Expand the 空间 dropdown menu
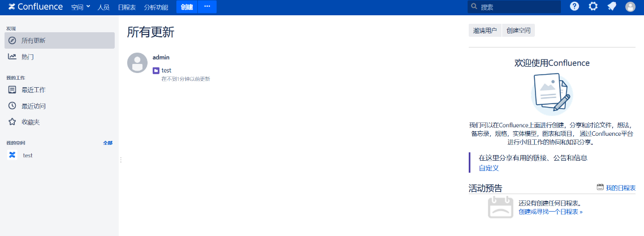The width and height of the screenshot is (644, 236). [x=80, y=7]
